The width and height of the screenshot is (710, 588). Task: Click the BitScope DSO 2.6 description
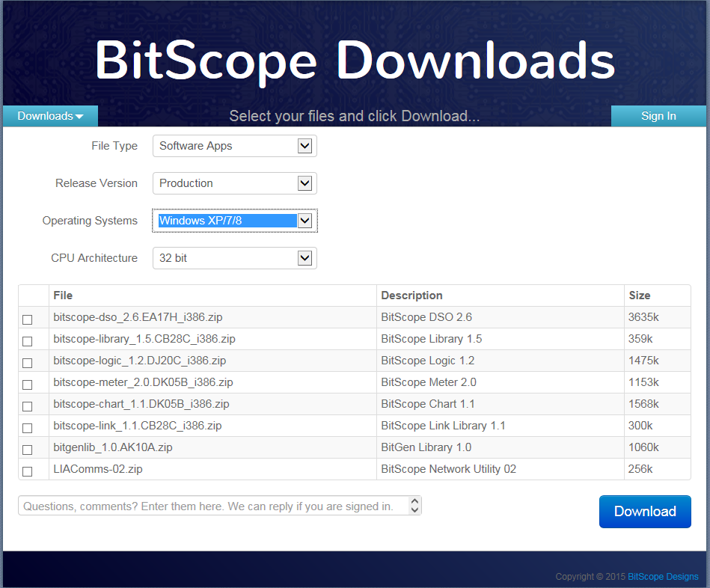tap(426, 317)
